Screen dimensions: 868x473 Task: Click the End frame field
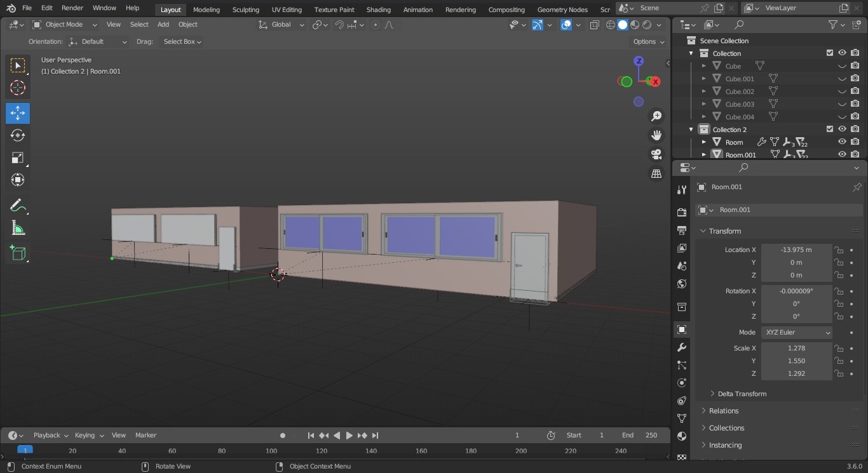[639, 436]
